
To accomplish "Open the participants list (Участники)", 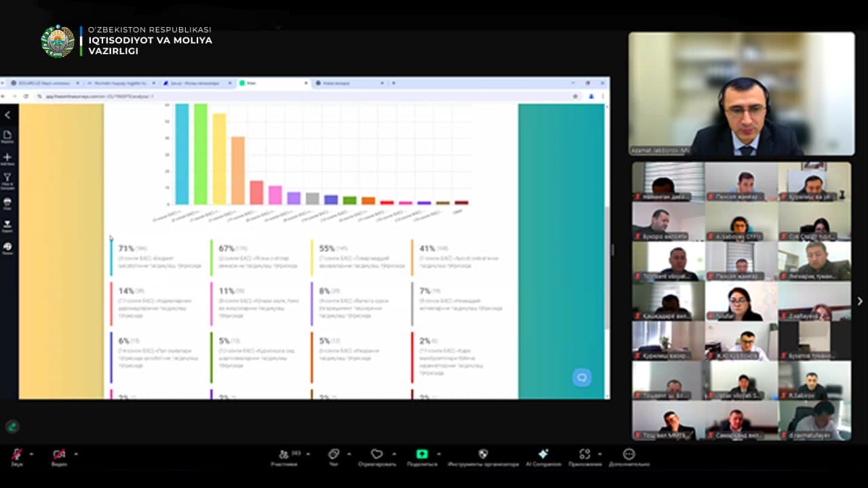I will tap(283, 454).
